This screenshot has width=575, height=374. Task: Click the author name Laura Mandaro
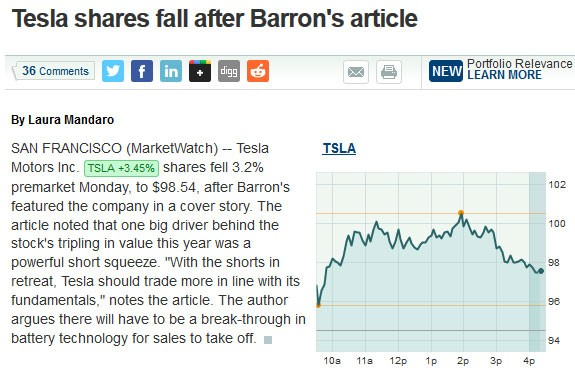[71, 120]
